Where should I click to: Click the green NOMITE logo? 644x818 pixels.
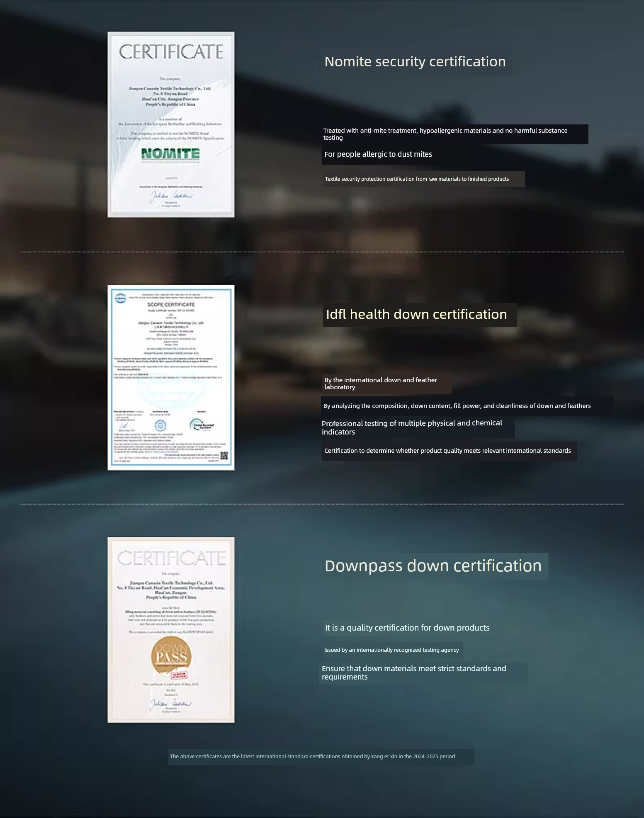tap(170, 154)
